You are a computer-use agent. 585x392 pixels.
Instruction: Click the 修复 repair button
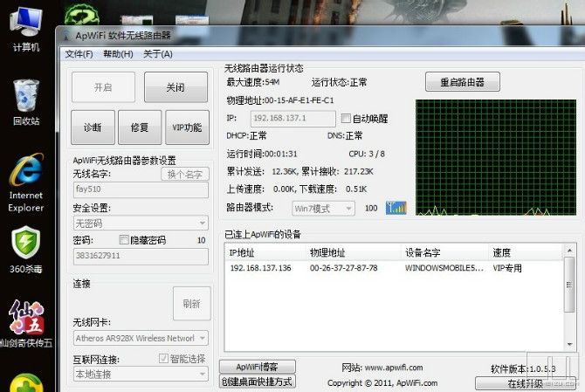tap(140, 127)
